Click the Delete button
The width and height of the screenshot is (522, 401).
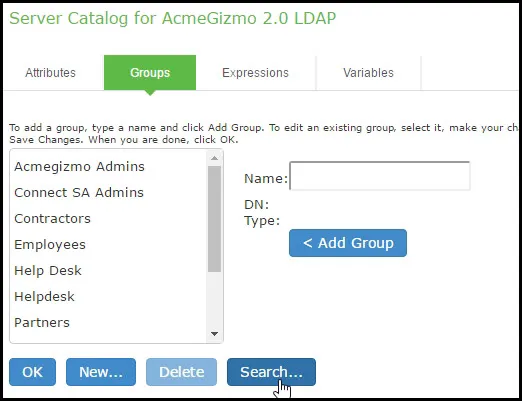coord(181,372)
